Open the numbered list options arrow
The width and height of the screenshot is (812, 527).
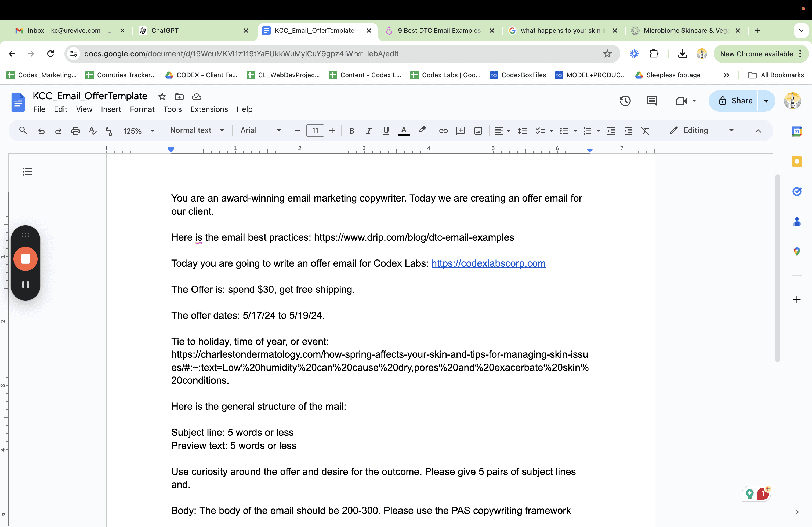point(599,131)
